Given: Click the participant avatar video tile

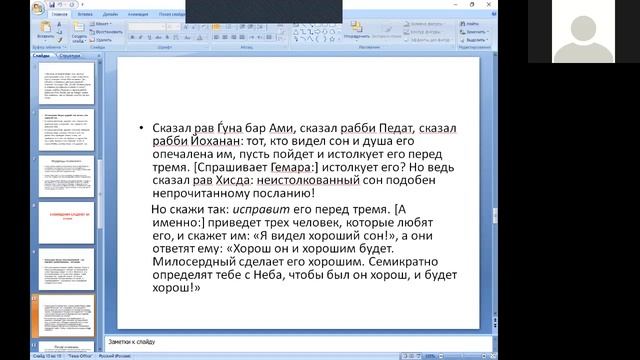Looking at the screenshot, I should pos(583,31).
